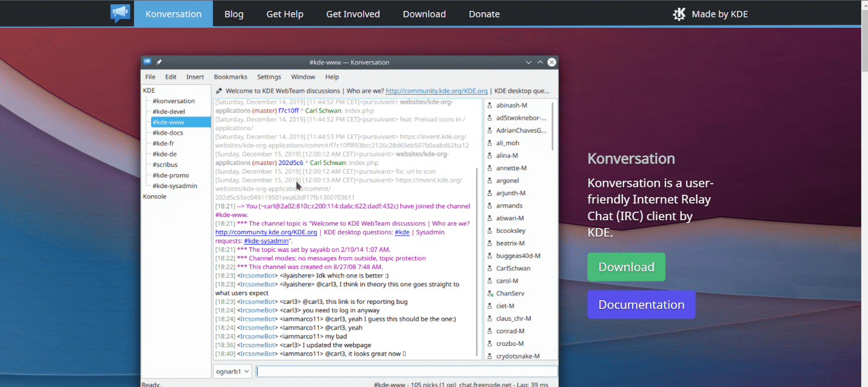
Task: Open Get Involved in navigation
Action: (353, 13)
